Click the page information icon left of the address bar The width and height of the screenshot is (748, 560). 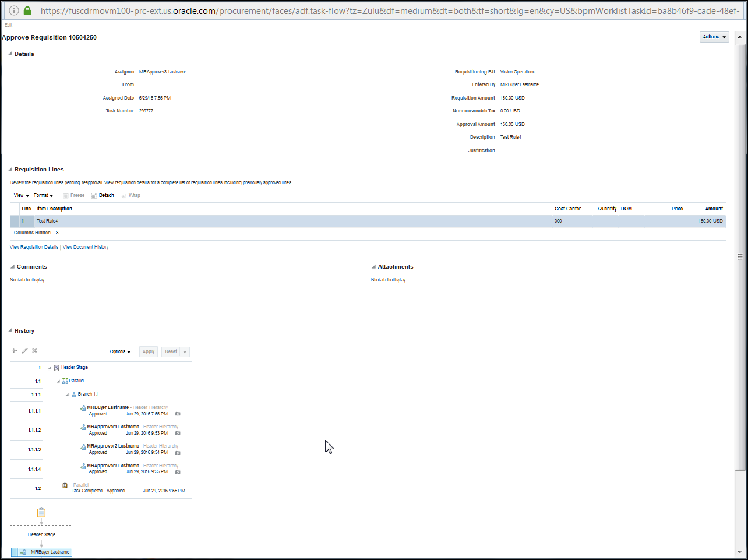tap(13, 10)
